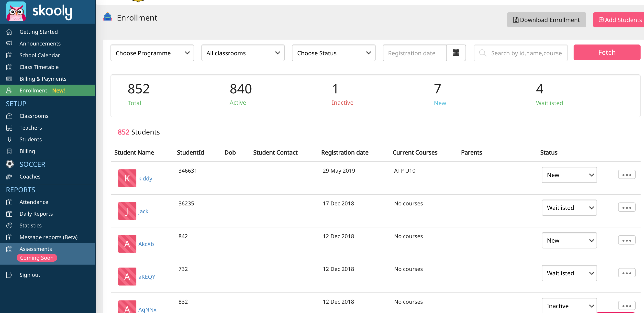The height and width of the screenshot is (313, 644).
Task: Click the Message reports icon
Action: click(9, 237)
